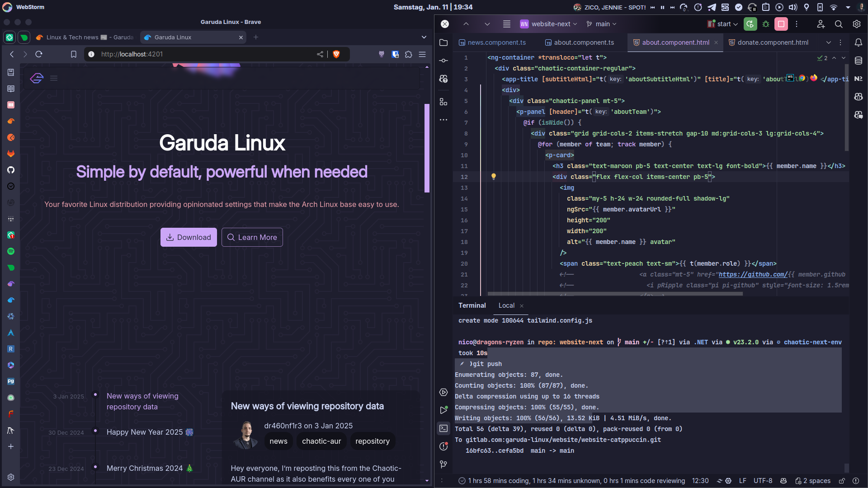
Task: Open Search Everywhere magnifier icon
Action: (x=839, y=24)
